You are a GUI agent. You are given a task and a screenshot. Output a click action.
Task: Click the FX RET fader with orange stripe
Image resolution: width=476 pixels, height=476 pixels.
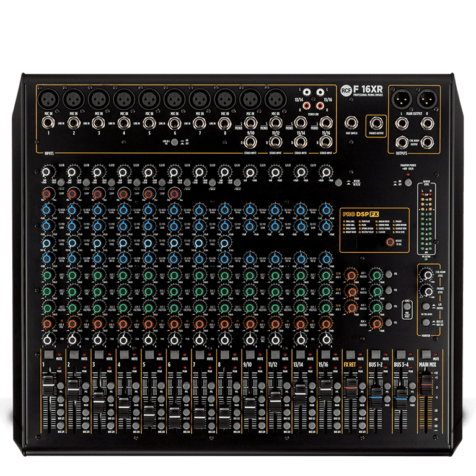351,387
